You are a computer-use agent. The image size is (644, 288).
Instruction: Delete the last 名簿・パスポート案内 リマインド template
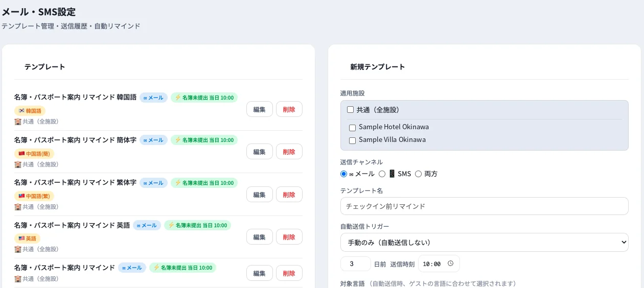tap(289, 273)
